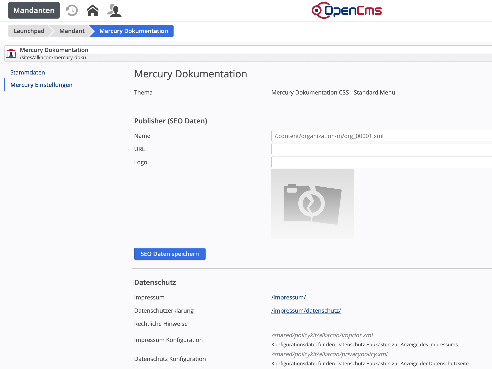Open the /impressum/datenschutz/ link
Image resolution: width=492 pixels, height=369 pixels.
[306, 311]
